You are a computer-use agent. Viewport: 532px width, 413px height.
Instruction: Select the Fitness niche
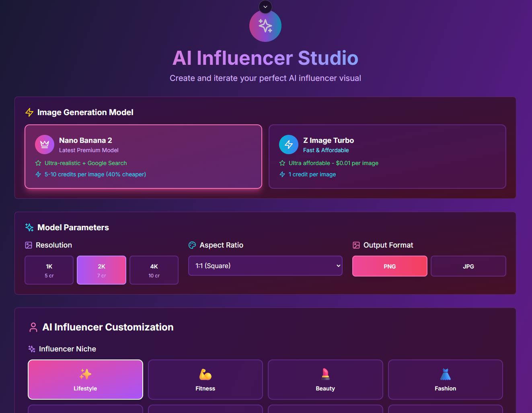pos(205,380)
